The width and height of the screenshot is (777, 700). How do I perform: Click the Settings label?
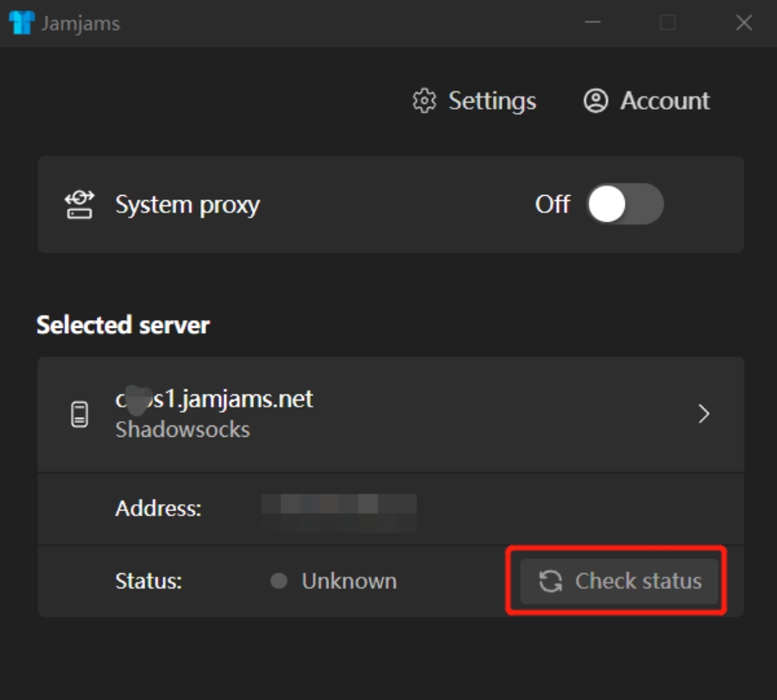[492, 102]
